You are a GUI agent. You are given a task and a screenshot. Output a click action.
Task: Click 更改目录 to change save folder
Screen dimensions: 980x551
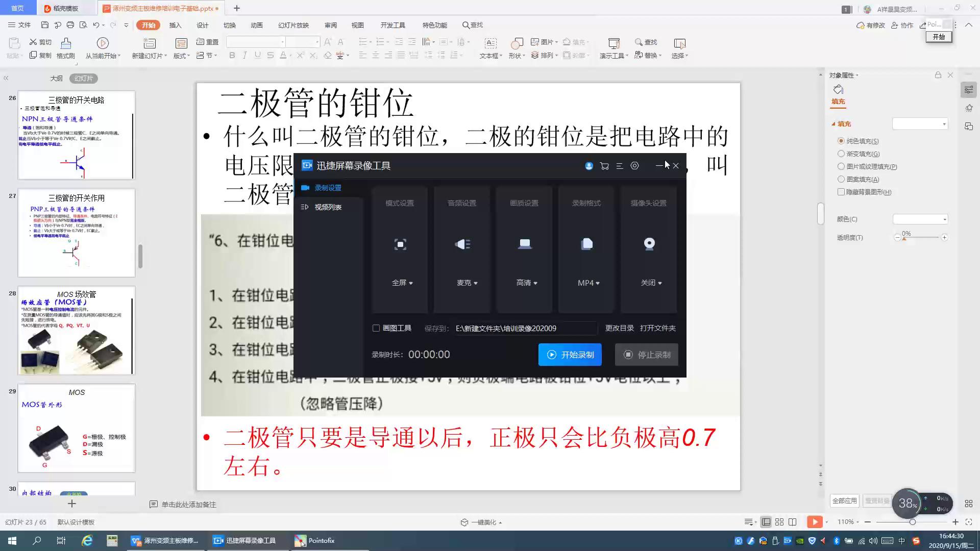pyautogui.click(x=619, y=328)
